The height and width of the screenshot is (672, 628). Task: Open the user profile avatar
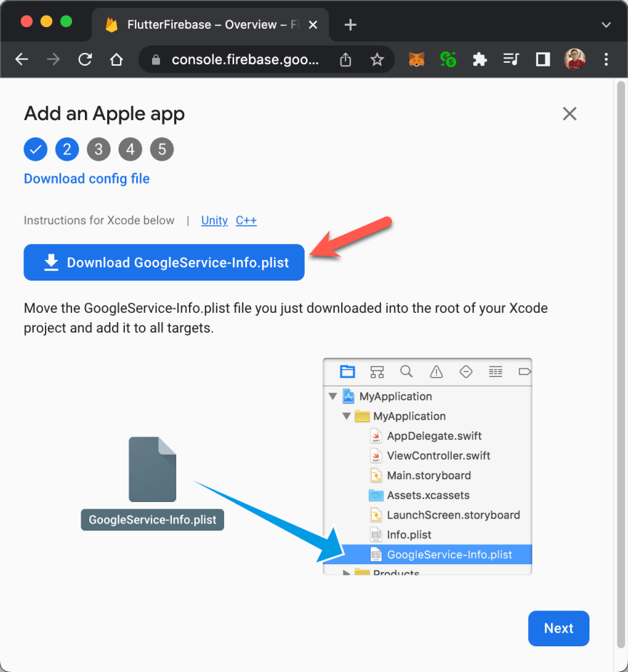(574, 59)
